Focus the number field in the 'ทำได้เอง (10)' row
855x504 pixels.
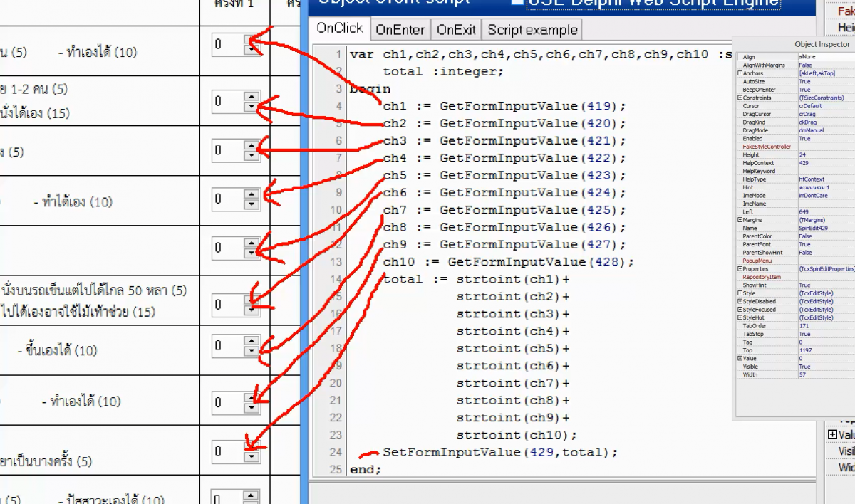point(228,199)
